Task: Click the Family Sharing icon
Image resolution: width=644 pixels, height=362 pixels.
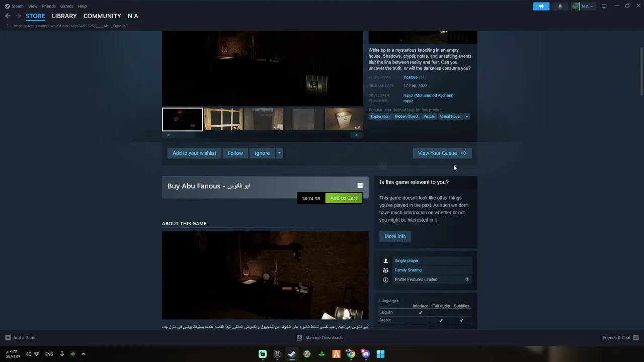Action: [386, 270]
